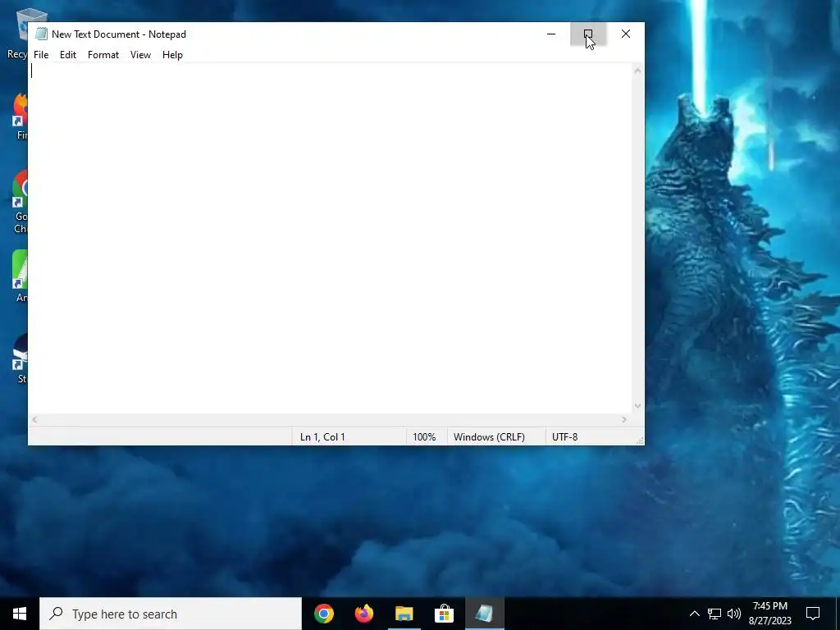The height and width of the screenshot is (630, 840).
Task: Open the View menu
Action: [140, 55]
